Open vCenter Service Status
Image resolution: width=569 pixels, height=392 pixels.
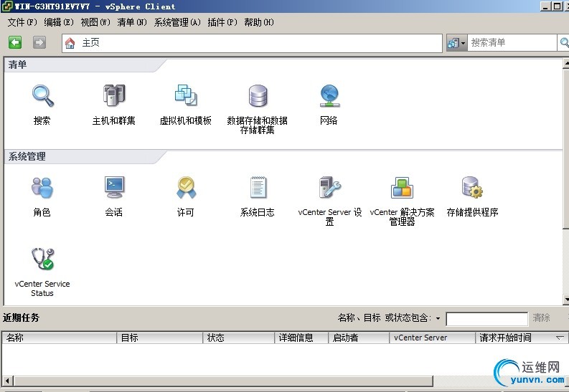pos(42,272)
